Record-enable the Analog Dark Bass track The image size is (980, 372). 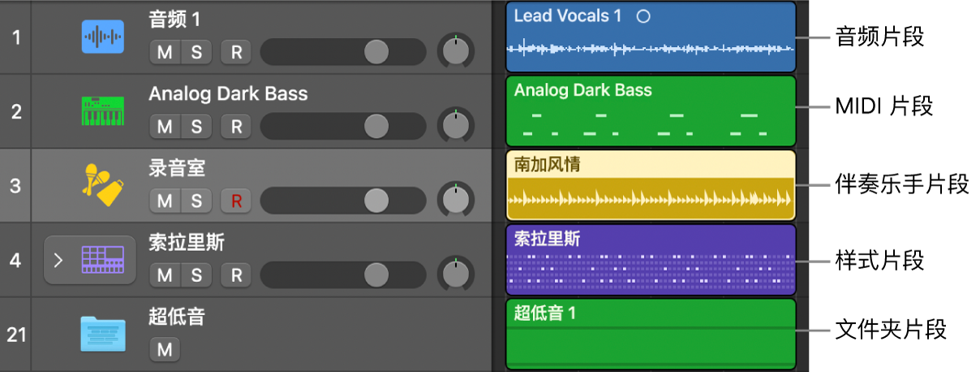[x=236, y=127]
